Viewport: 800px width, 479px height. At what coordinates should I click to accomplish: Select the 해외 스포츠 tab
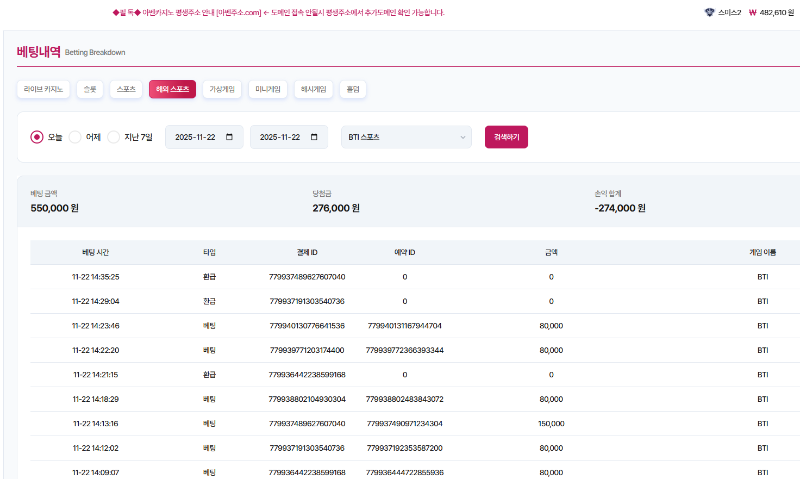coord(172,89)
